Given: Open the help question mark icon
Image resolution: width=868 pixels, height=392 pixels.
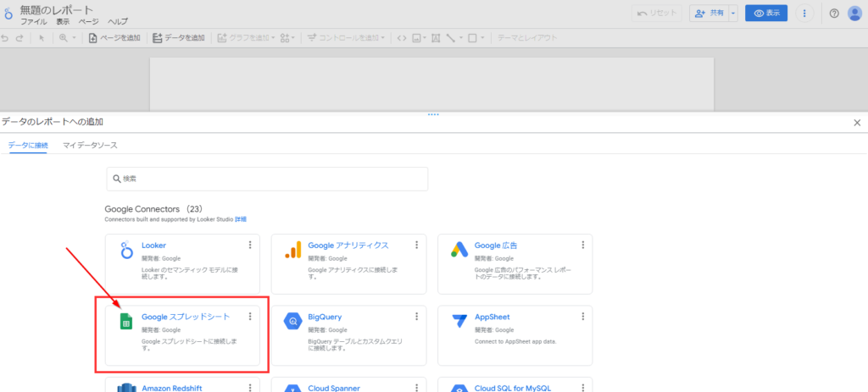Looking at the screenshot, I should (834, 14).
